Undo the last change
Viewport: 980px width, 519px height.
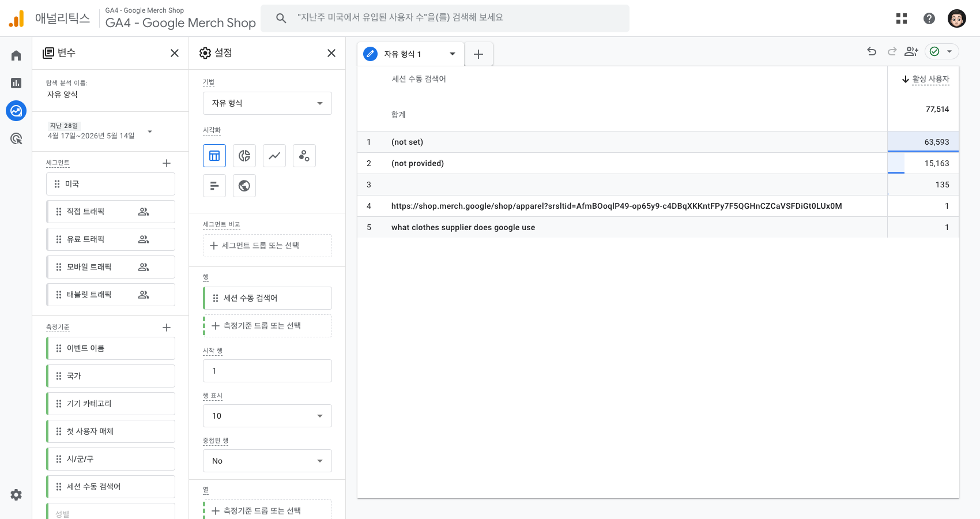point(872,51)
